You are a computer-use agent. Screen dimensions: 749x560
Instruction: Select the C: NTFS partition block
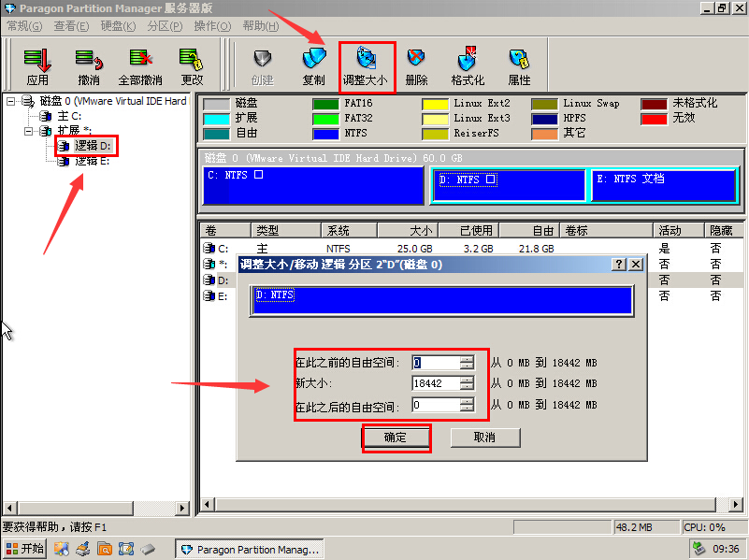pyautogui.click(x=313, y=185)
